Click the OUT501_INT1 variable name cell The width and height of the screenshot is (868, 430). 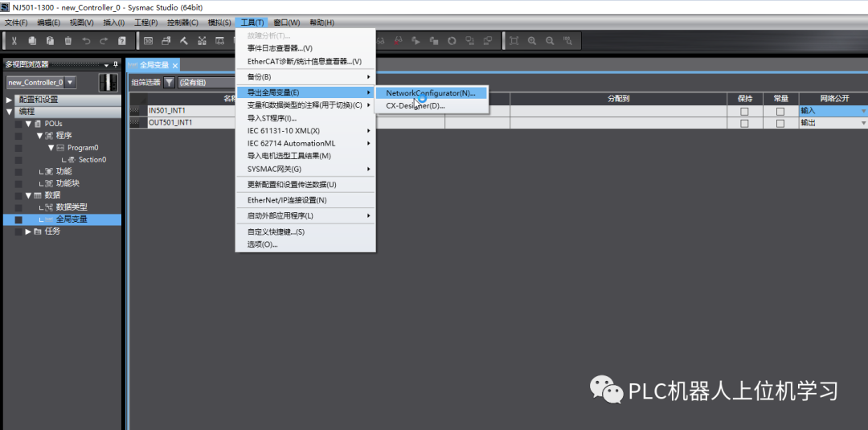(x=191, y=123)
